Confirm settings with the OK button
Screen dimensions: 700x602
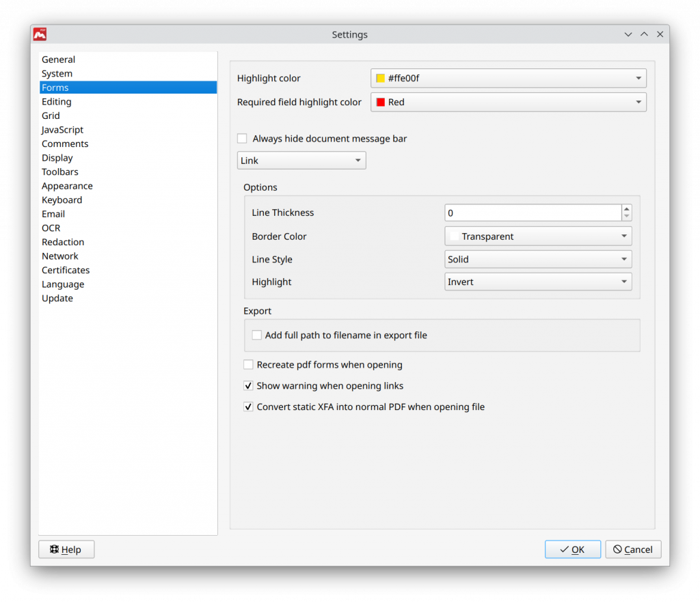[573, 549]
